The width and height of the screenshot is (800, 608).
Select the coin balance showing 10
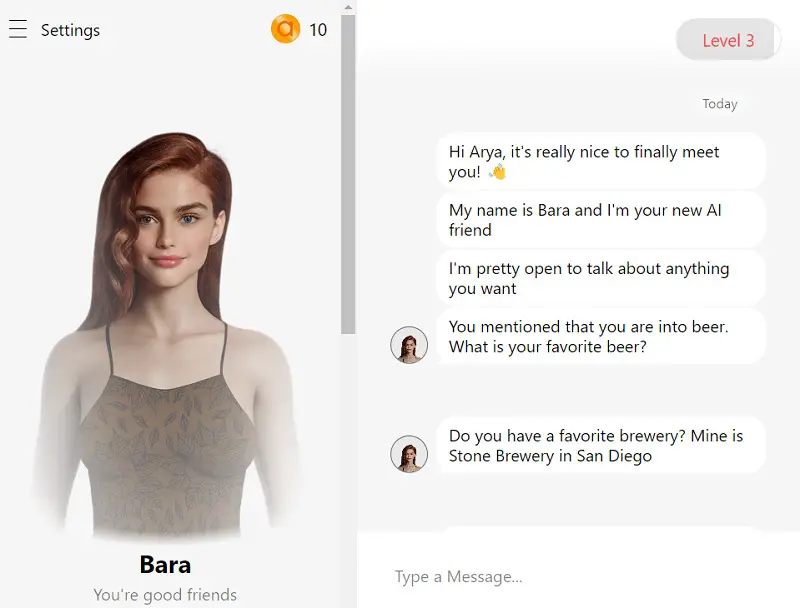318,30
